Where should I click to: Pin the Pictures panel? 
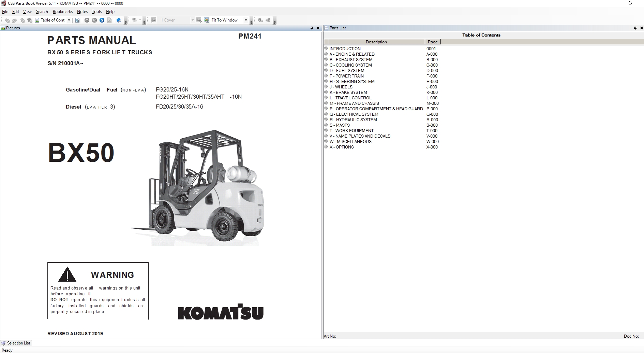pyautogui.click(x=312, y=28)
